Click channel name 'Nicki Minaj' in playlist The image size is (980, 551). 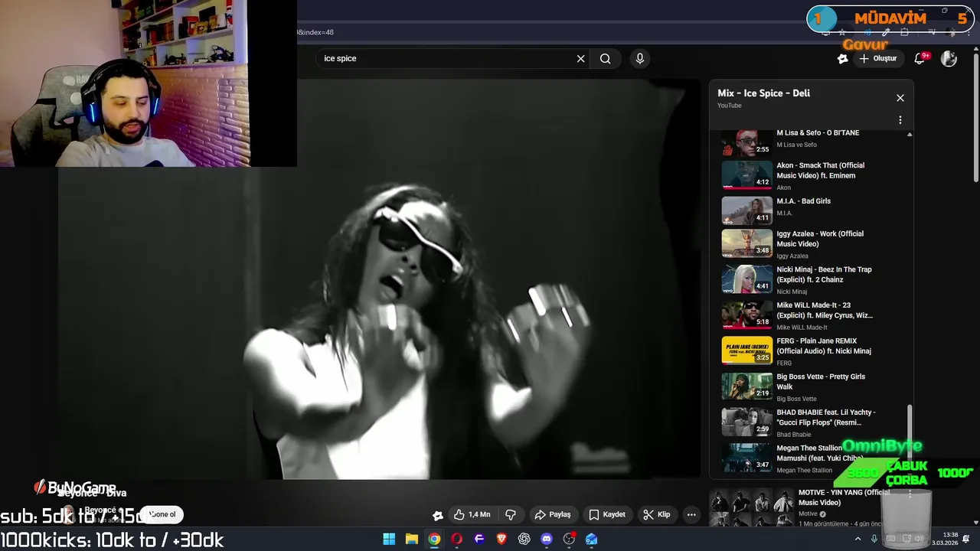point(792,292)
